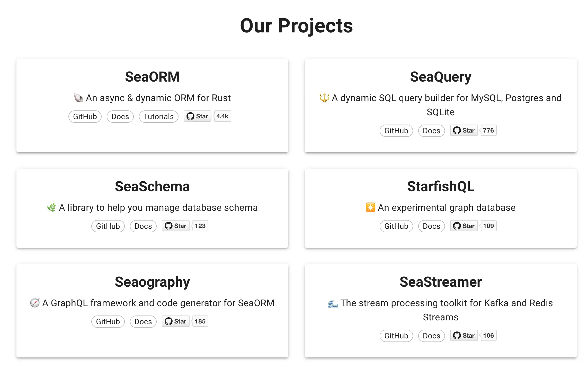Open the GitHub page for SeaSchema
The height and width of the screenshot is (368, 588).
tap(108, 226)
